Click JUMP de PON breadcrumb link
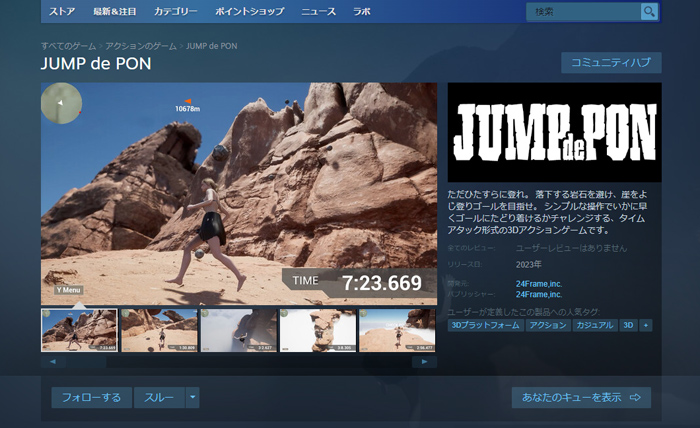The image size is (700, 428). point(212,46)
